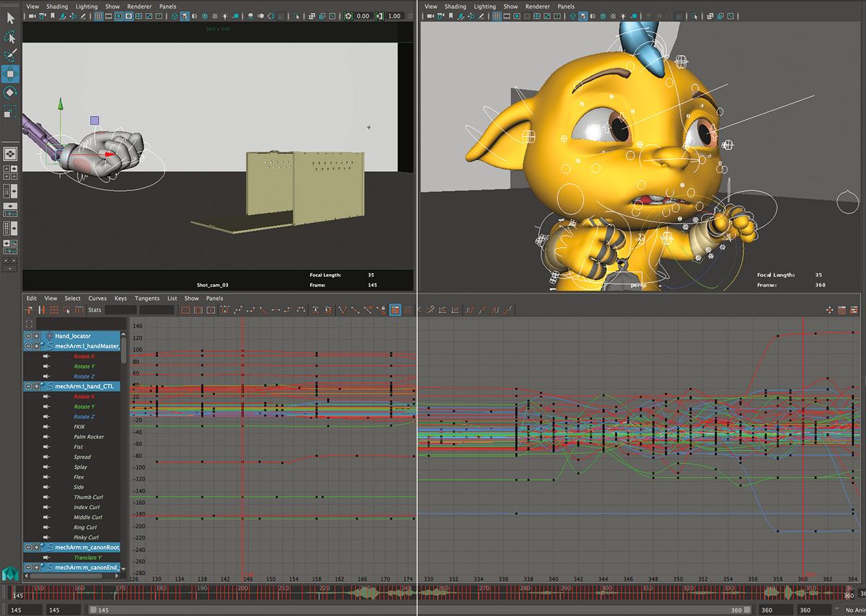The height and width of the screenshot is (616, 866).
Task: Select the spline tangents icon in Graph Editor
Action: tap(238, 310)
